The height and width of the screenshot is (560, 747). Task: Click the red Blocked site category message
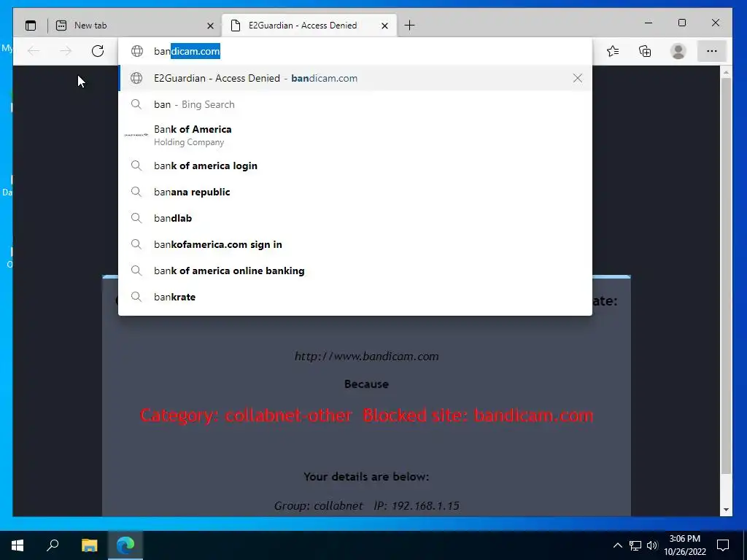pyautogui.click(x=366, y=416)
